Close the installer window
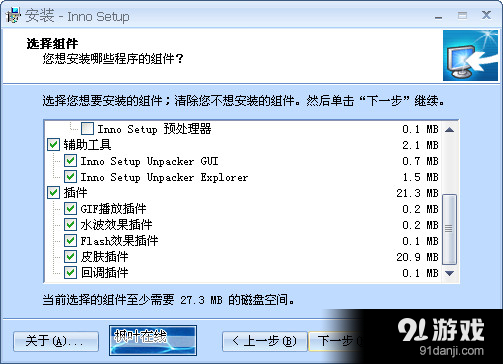 click(486, 15)
